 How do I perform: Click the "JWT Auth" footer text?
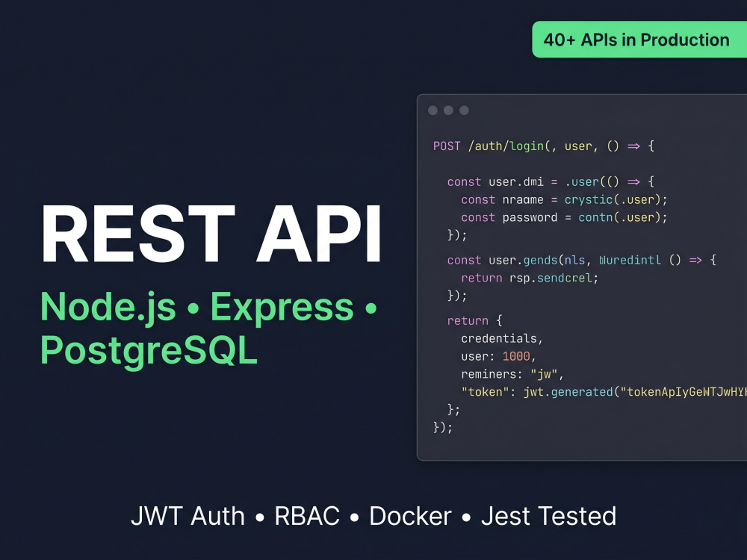pyautogui.click(x=187, y=516)
